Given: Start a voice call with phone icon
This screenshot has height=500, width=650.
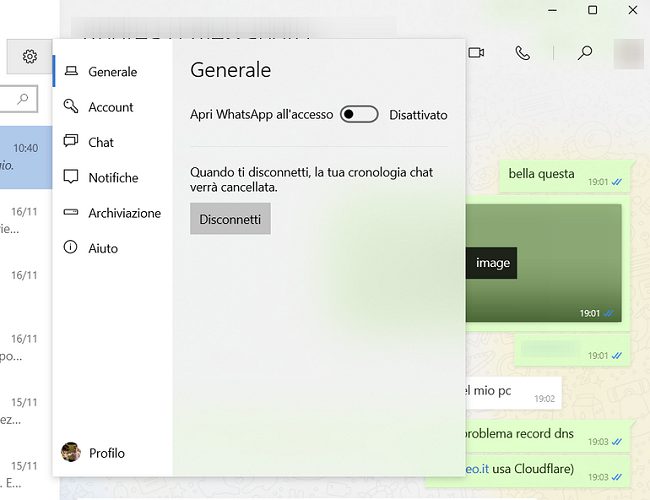Looking at the screenshot, I should (x=522, y=53).
